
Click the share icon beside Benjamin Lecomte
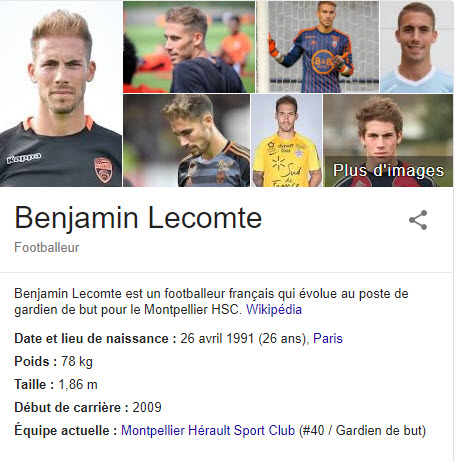[418, 220]
